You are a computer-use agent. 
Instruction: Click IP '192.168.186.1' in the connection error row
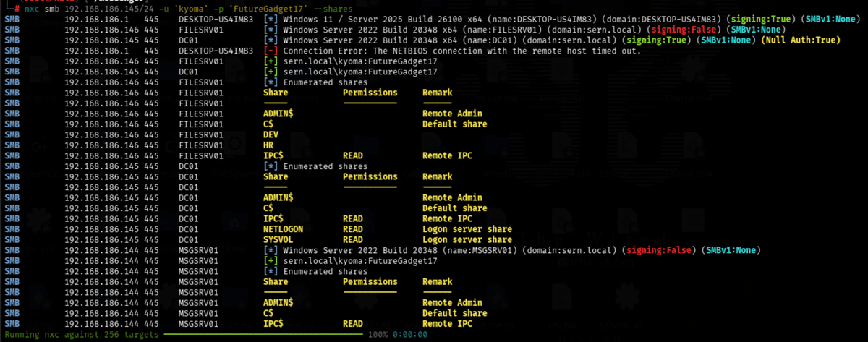(x=96, y=51)
